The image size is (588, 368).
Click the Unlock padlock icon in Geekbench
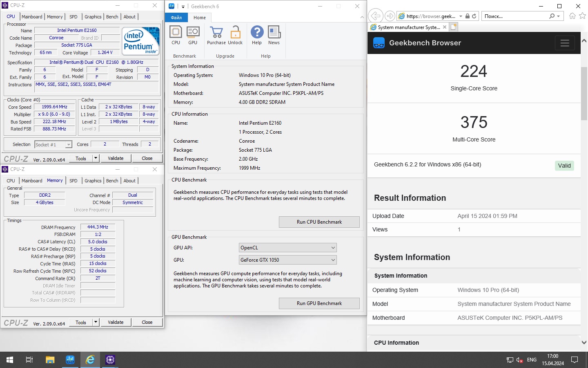[x=235, y=35]
